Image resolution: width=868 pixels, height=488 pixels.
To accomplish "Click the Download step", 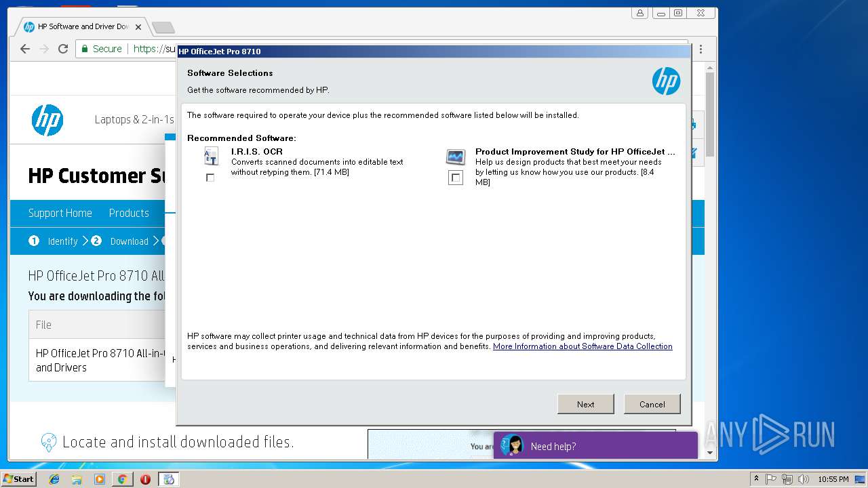I will coord(120,241).
